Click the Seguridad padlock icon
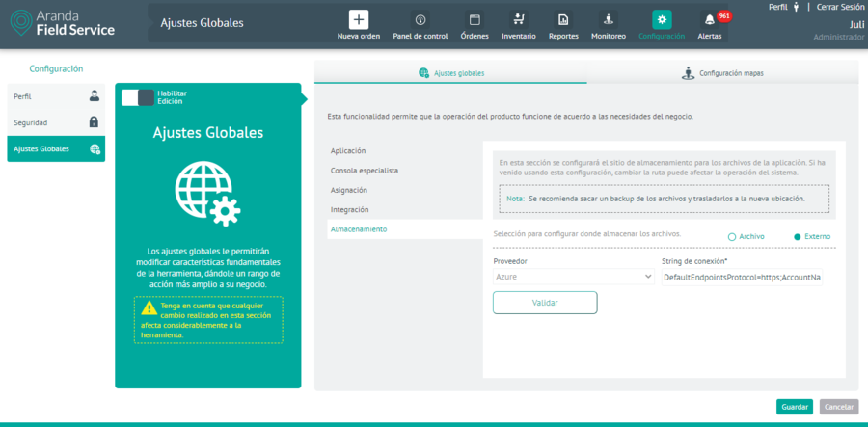Viewport: 868px width, 427px height. [x=95, y=122]
